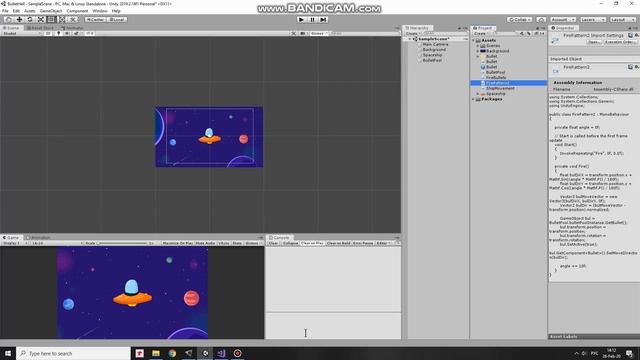This screenshot has width=640, height=360.
Task: Open Chrome from the taskbar
Action: point(172,353)
